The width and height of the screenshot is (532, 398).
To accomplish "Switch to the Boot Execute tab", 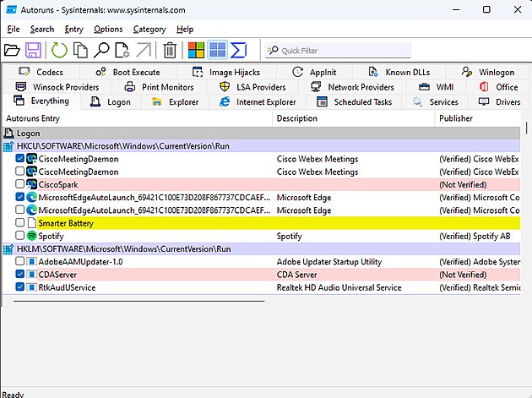I will click(x=128, y=72).
